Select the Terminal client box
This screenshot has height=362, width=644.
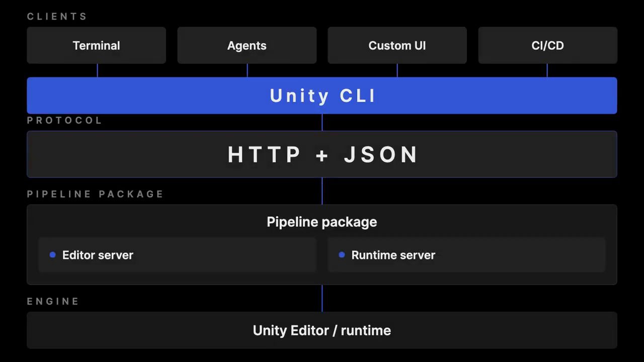(96, 45)
